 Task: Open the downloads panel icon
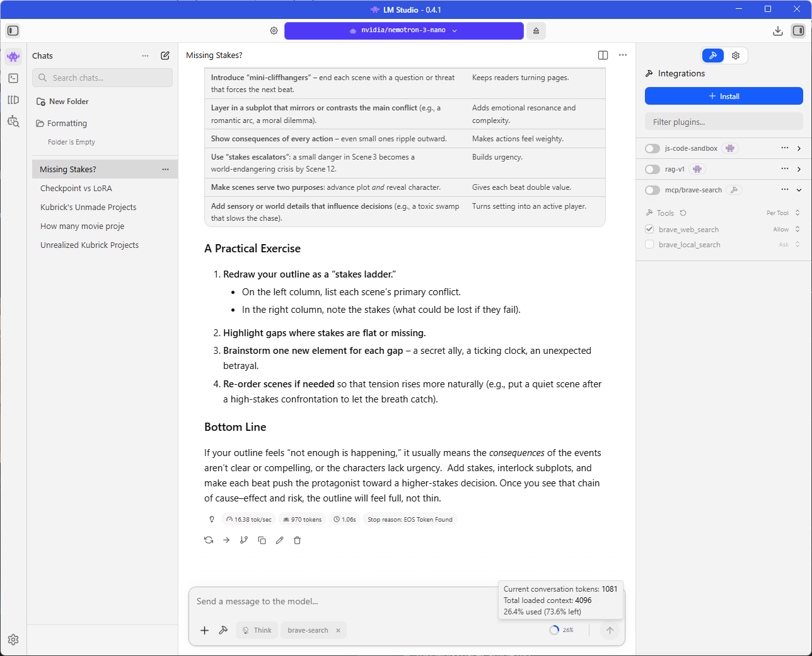778,31
